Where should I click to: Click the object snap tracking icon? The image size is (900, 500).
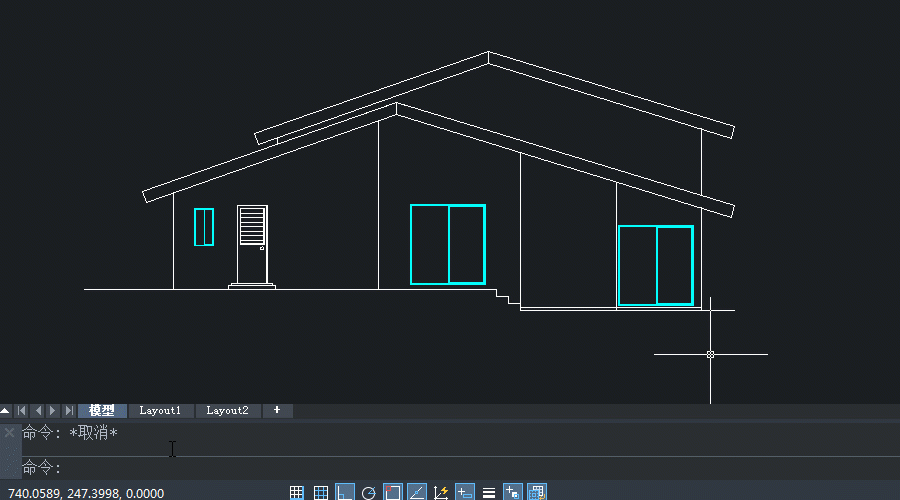pyautogui.click(x=417, y=492)
